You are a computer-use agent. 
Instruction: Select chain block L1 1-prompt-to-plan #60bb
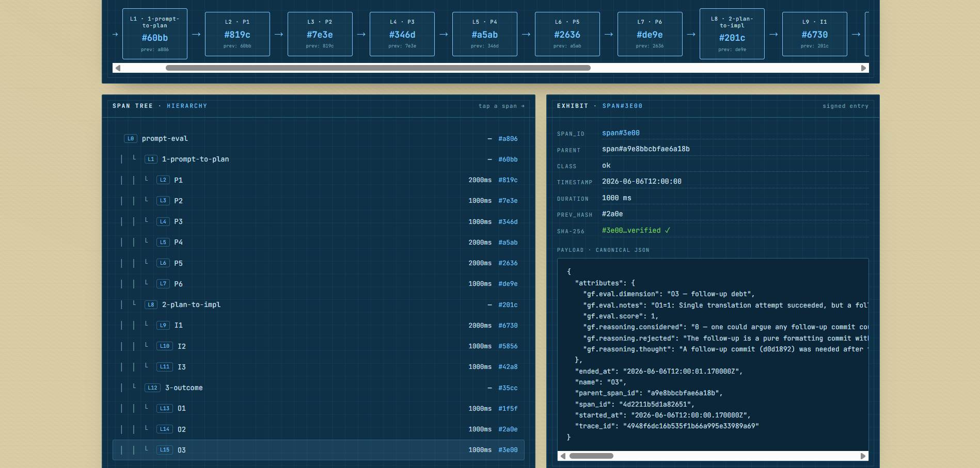coord(155,34)
